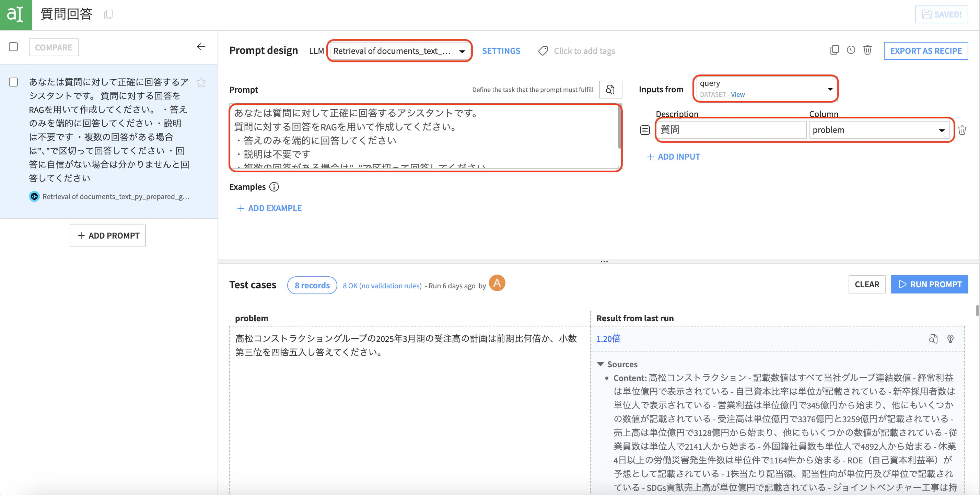Copy the studio name with the icon beside 質問回答

[108, 14]
